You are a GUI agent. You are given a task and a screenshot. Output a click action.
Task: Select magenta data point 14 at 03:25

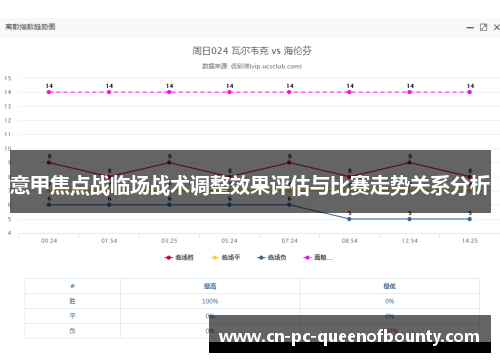click(169, 92)
